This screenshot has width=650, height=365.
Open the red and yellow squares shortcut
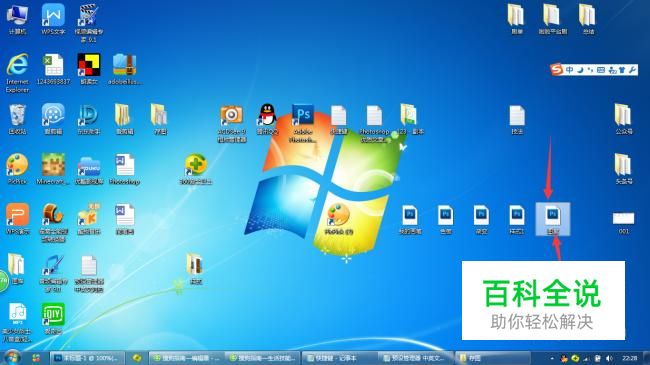pyautogui.click(x=89, y=69)
